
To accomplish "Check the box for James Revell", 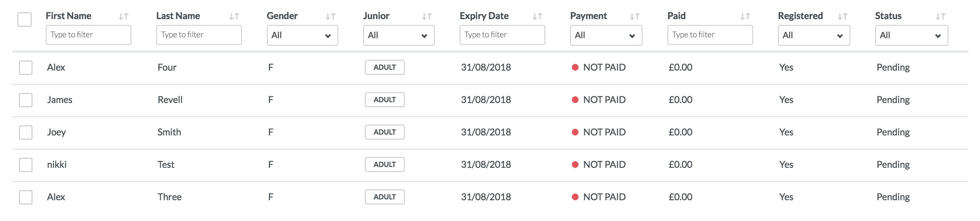I will (26, 100).
